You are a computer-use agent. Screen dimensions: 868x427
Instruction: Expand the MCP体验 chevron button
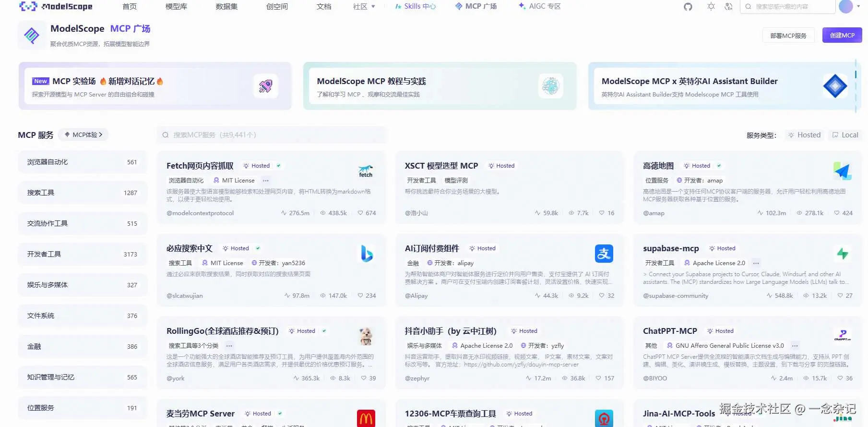[x=83, y=135]
